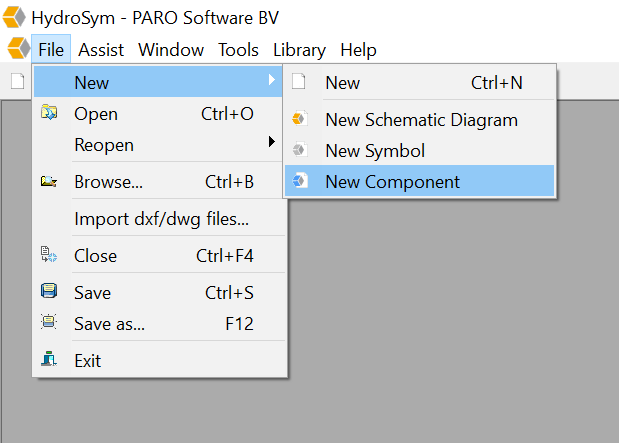Expand the New submenu arrow
619x443 pixels.
point(272,80)
